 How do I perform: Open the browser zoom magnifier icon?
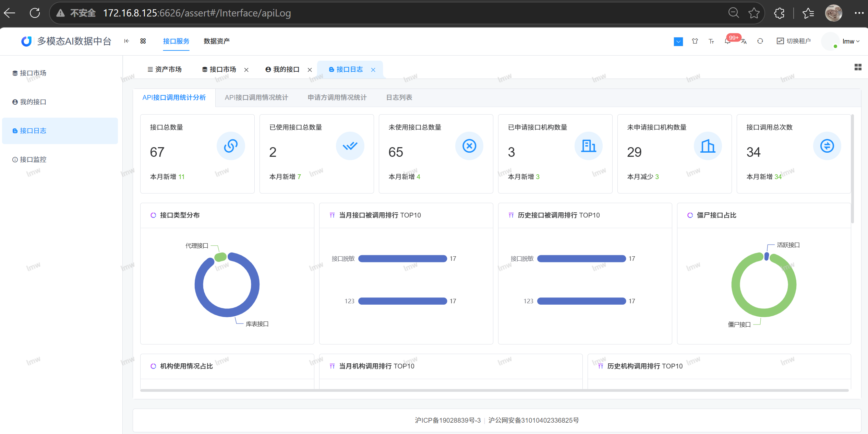tap(733, 13)
